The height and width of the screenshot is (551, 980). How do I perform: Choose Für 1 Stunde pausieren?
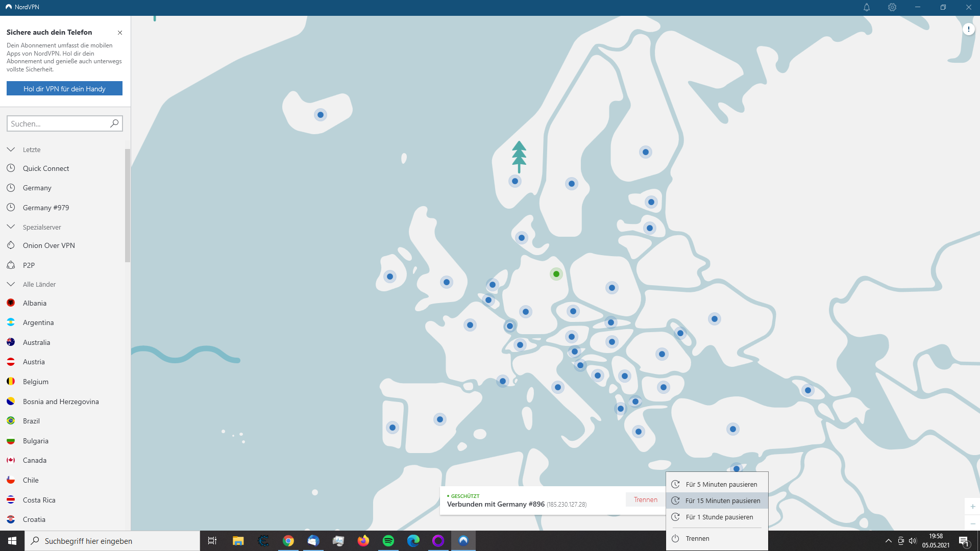(x=719, y=517)
